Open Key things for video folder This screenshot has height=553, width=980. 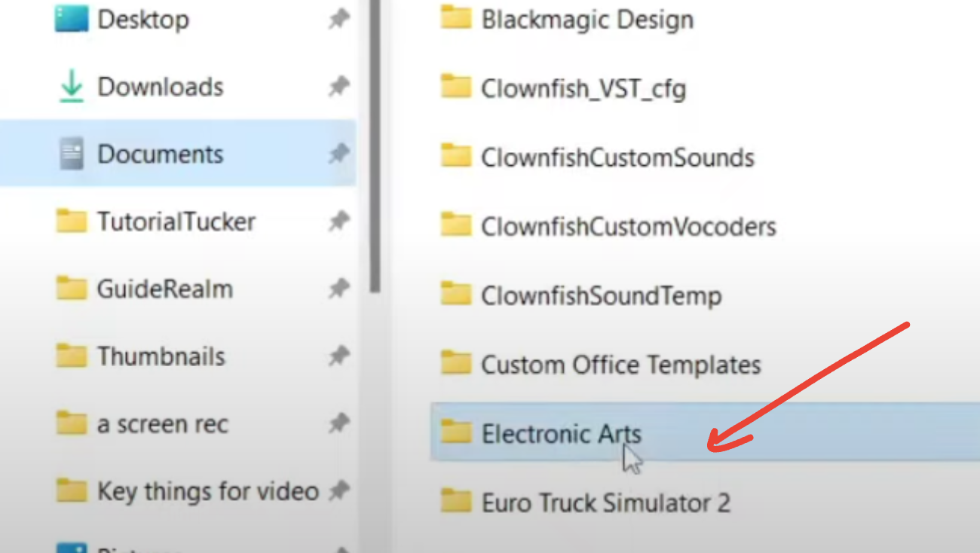tap(207, 492)
